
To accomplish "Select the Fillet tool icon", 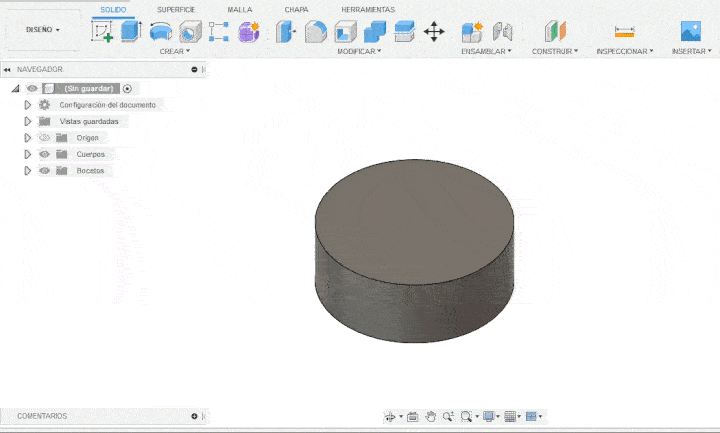I will [x=316, y=32].
